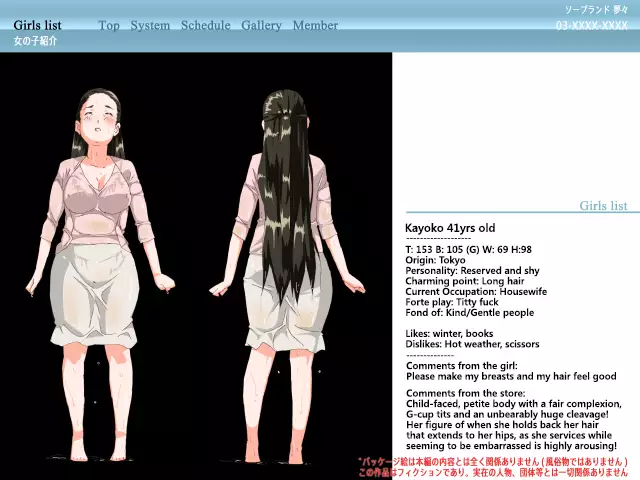640x480 pixels.
Task: Click the Girls list header title
Action: click(37, 25)
